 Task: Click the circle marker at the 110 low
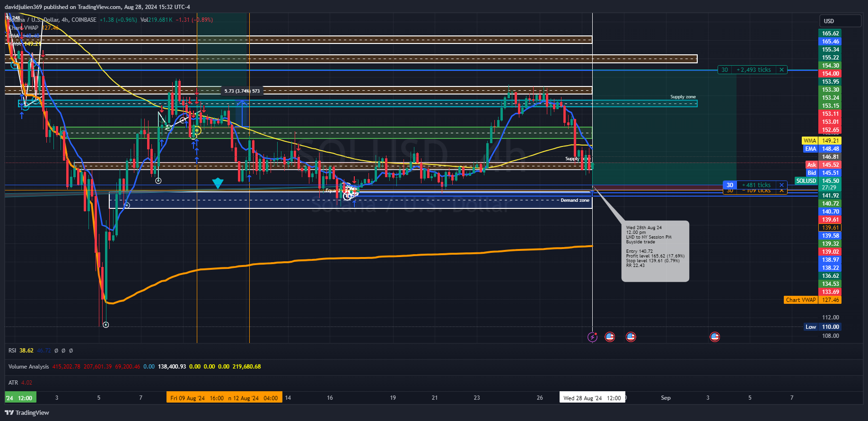coord(106,325)
